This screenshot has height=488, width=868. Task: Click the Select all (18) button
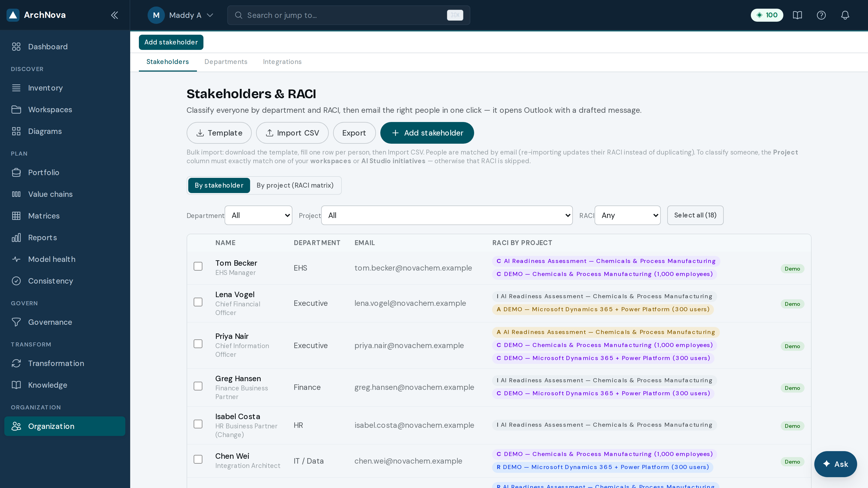695,215
